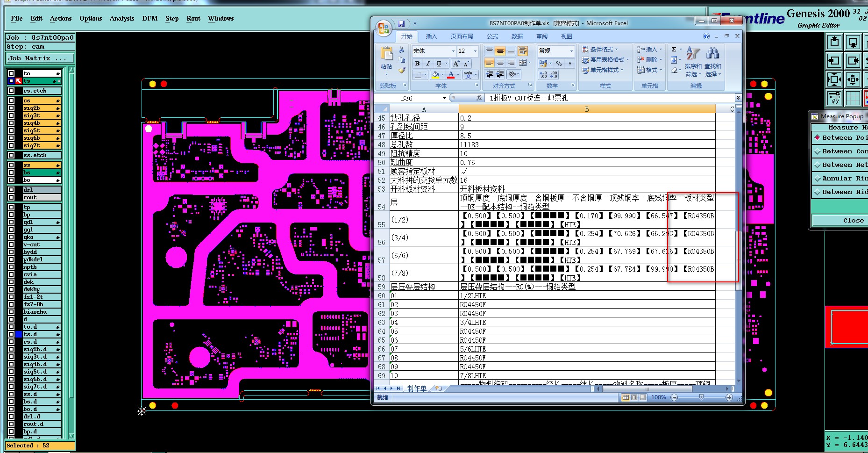The width and height of the screenshot is (868, 453).
Task: Expand the formula bar with its right-end arrow
Action: [x=738, y=98]
